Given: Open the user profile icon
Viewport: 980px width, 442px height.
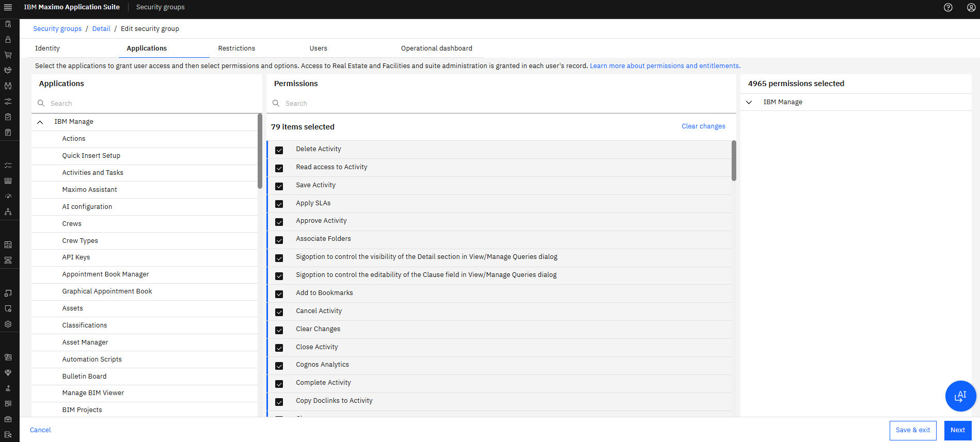Looking at the screenshot, I should [x=971, y=7].
